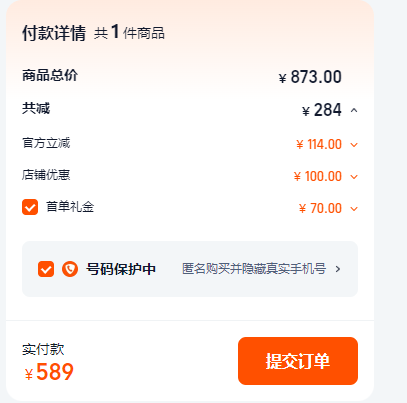The height and width of the screenshot is (403, 407).
Task: Expand the 店铺优惠 chevron
Action: coord(354,177)
